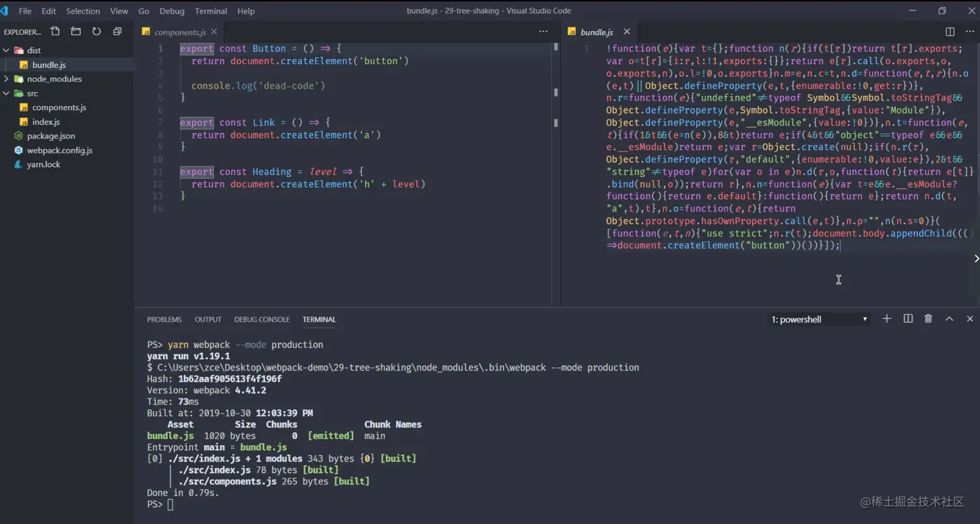Click the 'Version: webpack 4.41.2' terminal line
Viewport: 980px width, 524px height.
(x=207, y=391)
